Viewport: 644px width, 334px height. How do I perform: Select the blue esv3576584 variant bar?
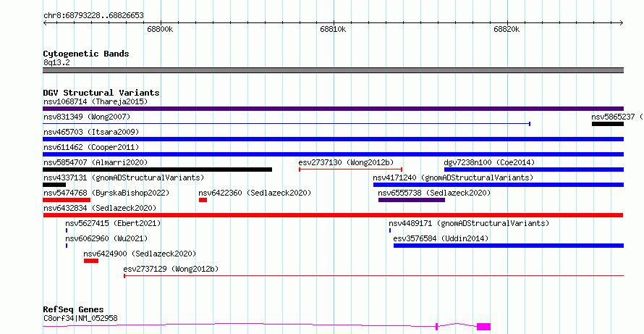tap(509, 246)
